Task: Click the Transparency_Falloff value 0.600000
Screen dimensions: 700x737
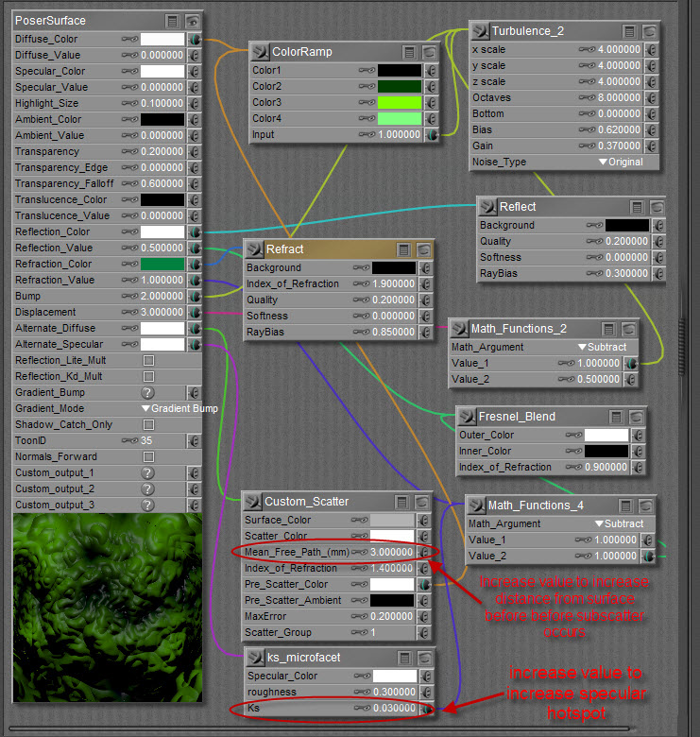Action: click(162, 184)
